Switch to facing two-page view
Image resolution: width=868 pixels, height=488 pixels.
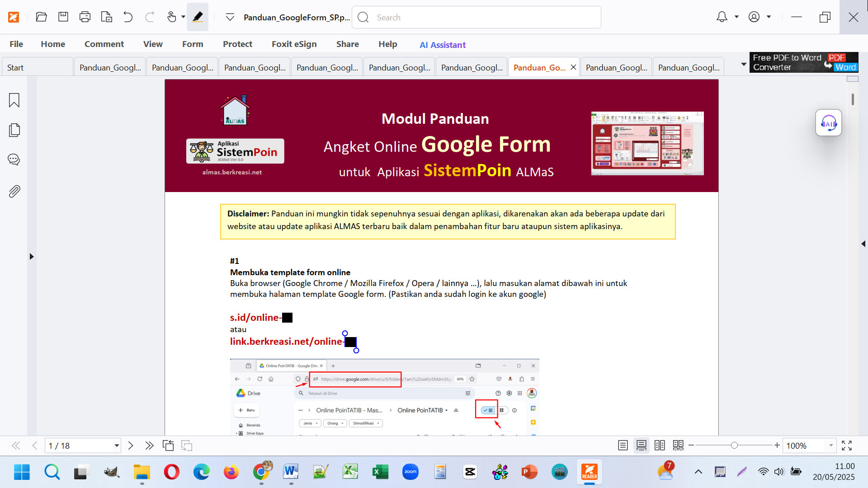[x=660, y=446]
